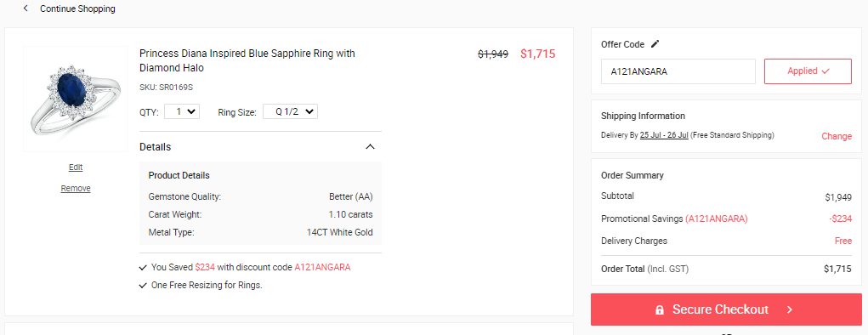The width and height of the screenshot is (868, 335).
Task: Click the Continue Shopping link
Action: [x=77, y=9]
